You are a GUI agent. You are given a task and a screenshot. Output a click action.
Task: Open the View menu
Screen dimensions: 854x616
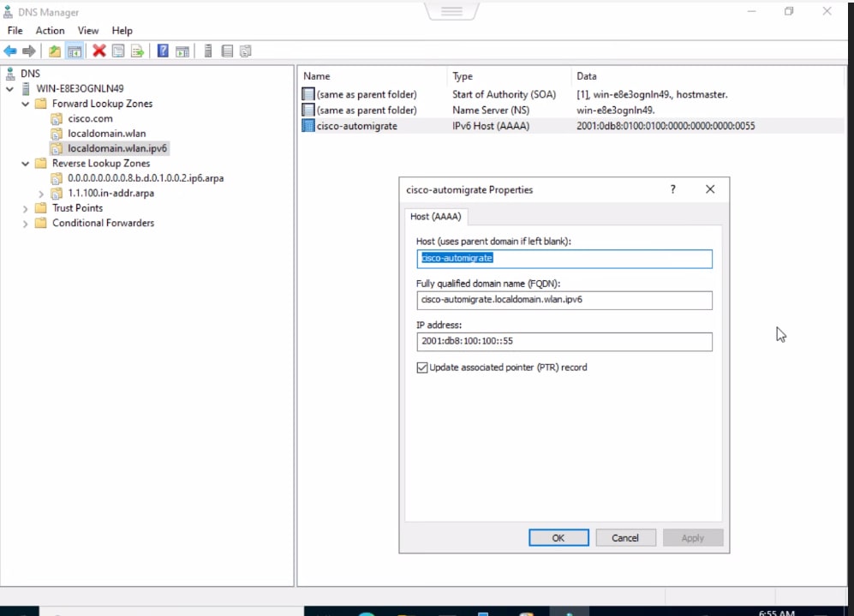88,30
